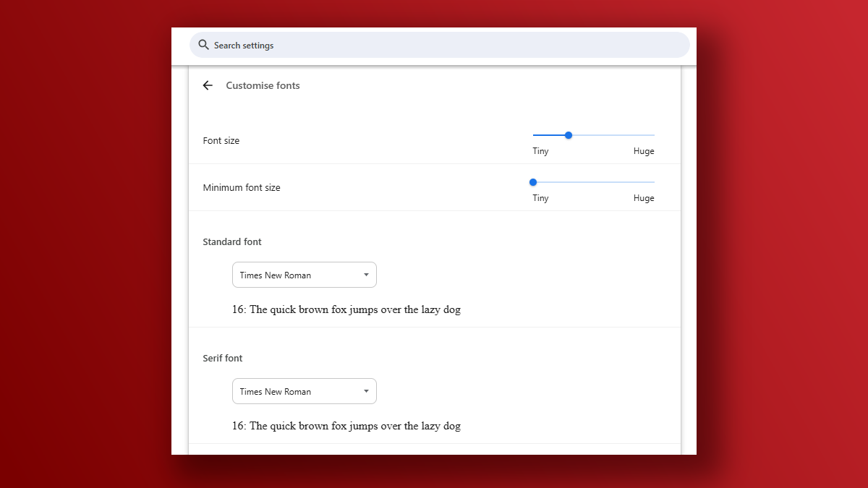Image resolution: width=868 pixels, height=488 pixels.
Task: Click the Tiny label under Font size
Action: [540, 150]
